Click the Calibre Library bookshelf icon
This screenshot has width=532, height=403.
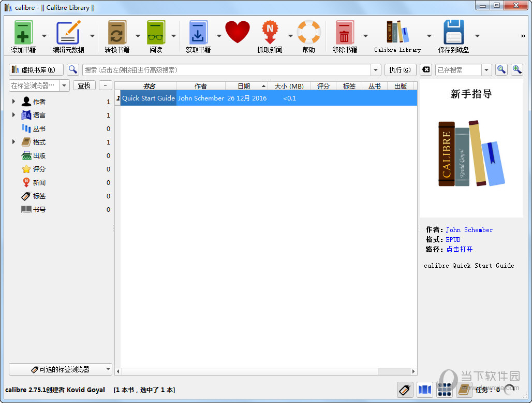397,32
